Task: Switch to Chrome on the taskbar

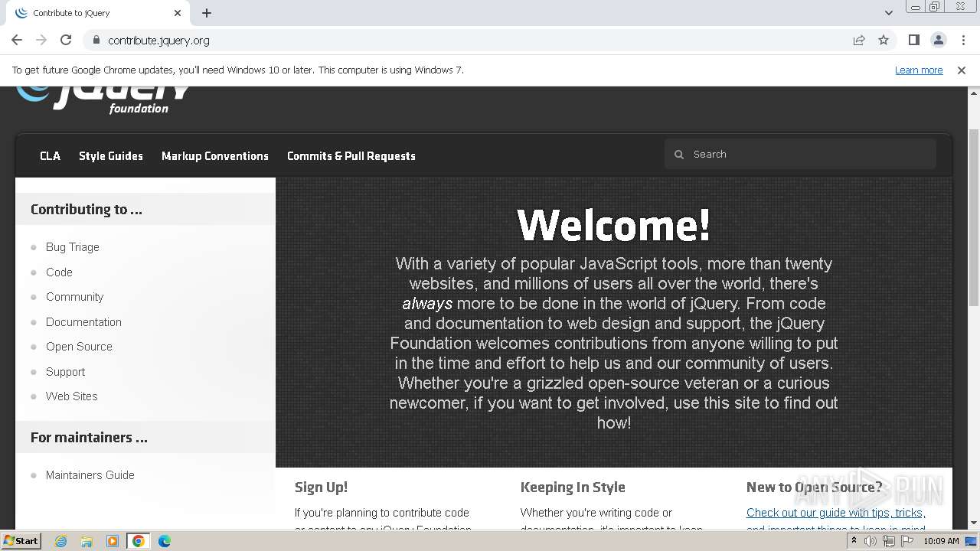Action: (138, 541)
